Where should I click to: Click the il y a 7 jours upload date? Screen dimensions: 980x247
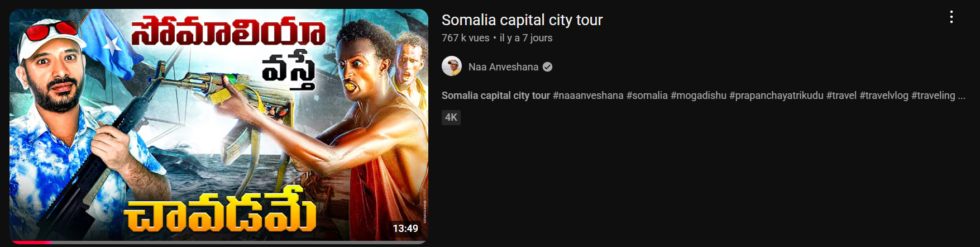point(526,38)
